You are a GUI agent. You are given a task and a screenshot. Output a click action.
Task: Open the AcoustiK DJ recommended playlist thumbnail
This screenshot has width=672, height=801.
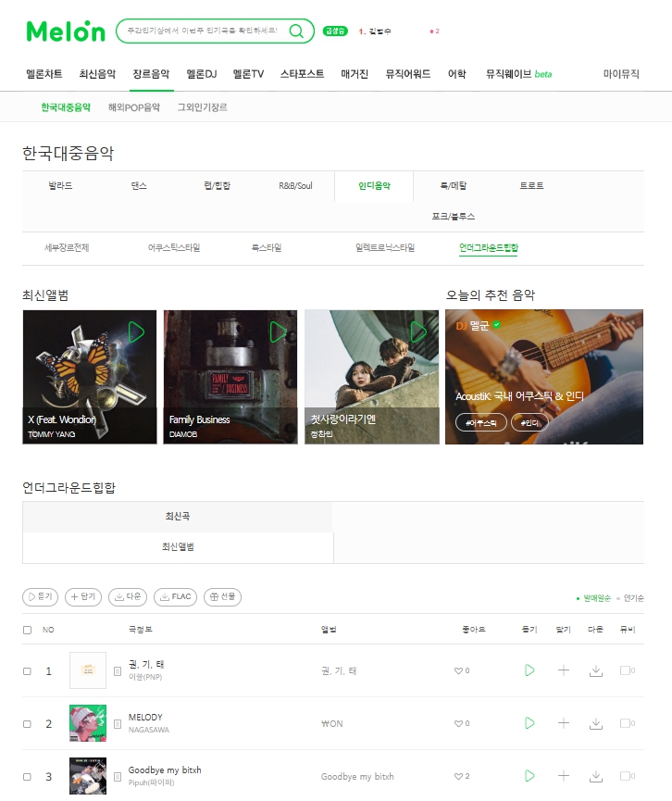pyautogui.click(x=544, y=377)
